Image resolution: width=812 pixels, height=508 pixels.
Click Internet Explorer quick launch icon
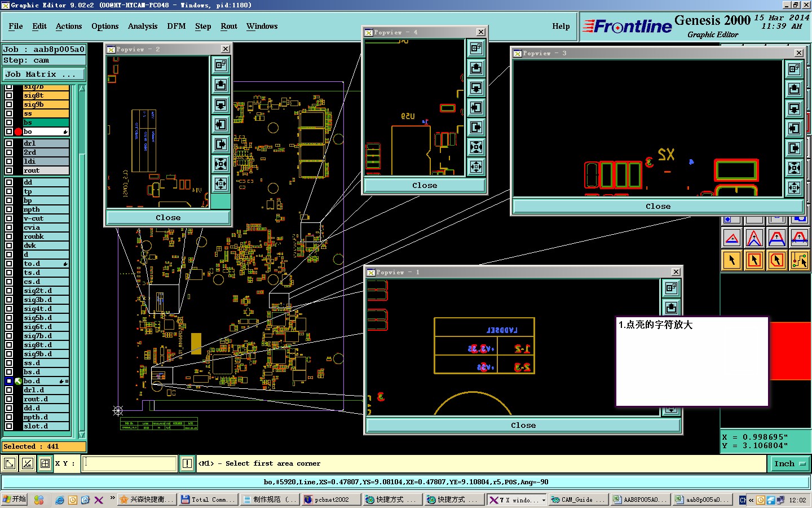pyautogui.click(x=59, y=500)
